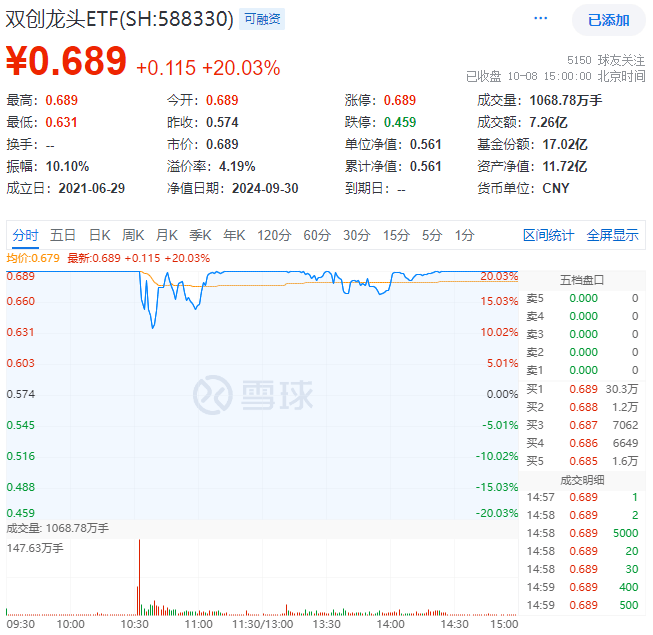Image resolution: width=653 pixels, height=635 pixels.
Task: Open the 年K yearly chart tab
Action: click(x=234, y=235)
